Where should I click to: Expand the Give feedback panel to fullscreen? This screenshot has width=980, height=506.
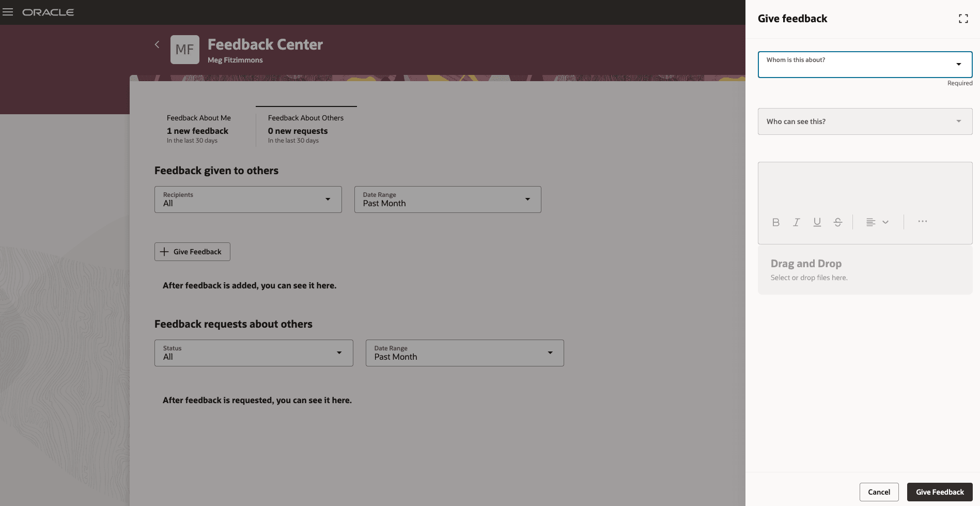coord(963,18)
